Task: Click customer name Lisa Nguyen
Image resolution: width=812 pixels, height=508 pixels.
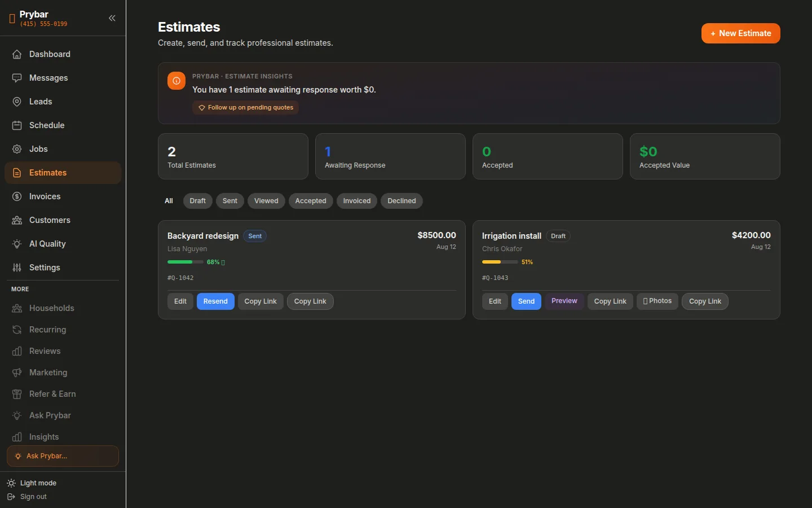Action: tap(187, 249)
